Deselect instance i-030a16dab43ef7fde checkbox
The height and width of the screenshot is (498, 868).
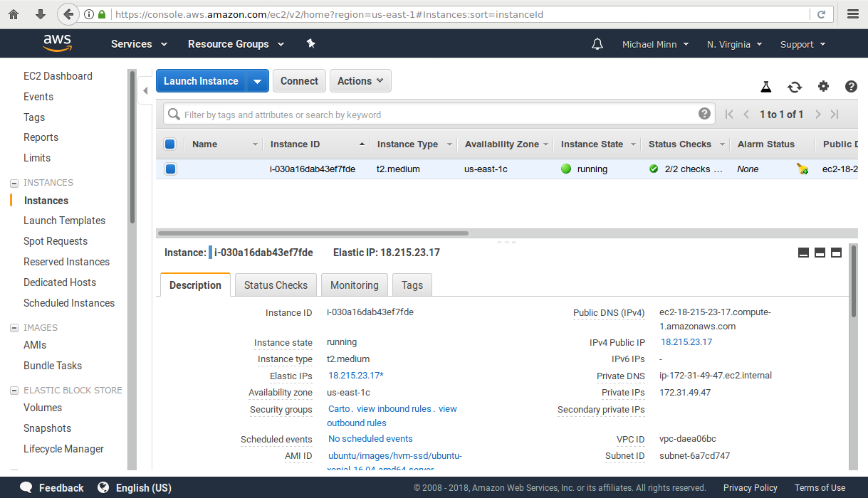170,169
